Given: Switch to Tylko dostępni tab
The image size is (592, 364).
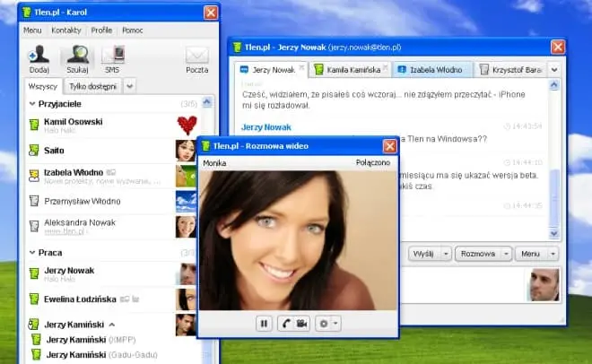Looking at the screenshot, I should tap(94, 86).
